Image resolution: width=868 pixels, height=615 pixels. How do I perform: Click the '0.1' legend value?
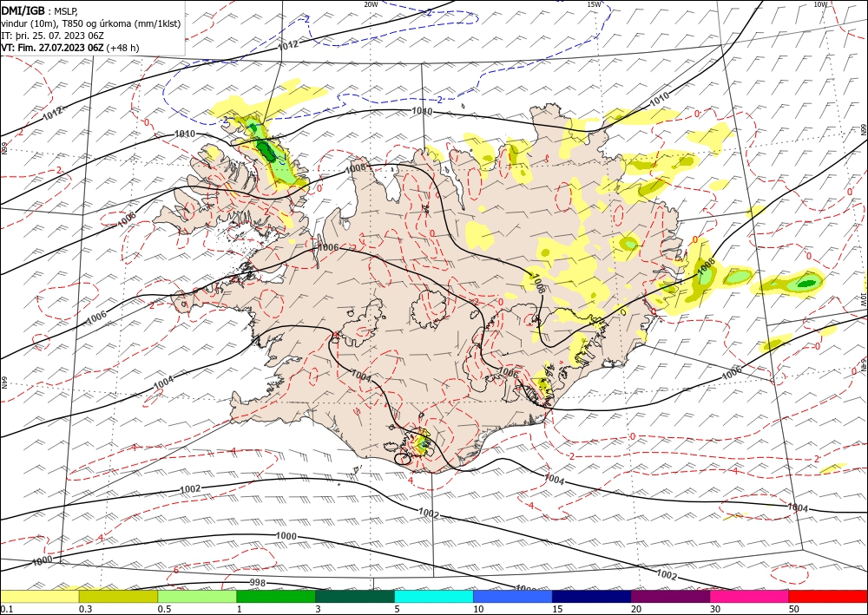tap(6, 609)
